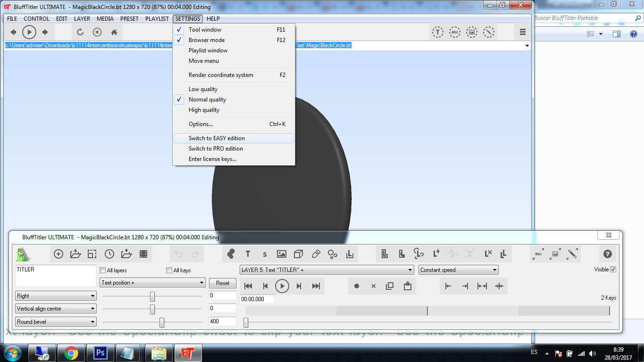The height and width of the screenshot is (362, 644).
Task: Choose Render coordinate system
Action: pos(234,75)
